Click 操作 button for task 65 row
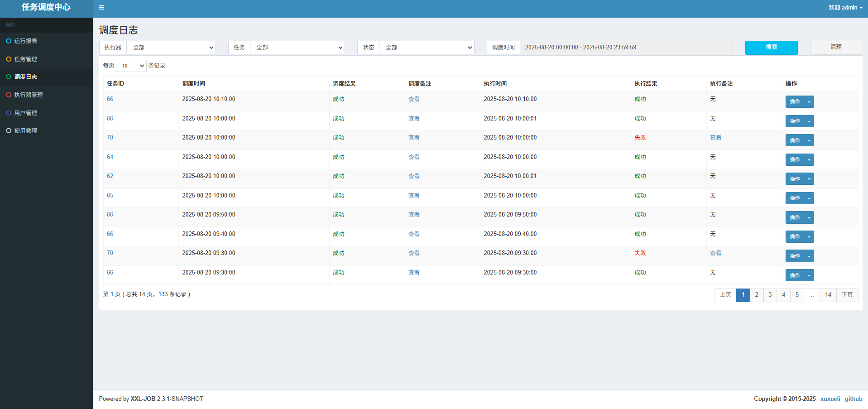The image size is (868, 409). pos(795,198)
